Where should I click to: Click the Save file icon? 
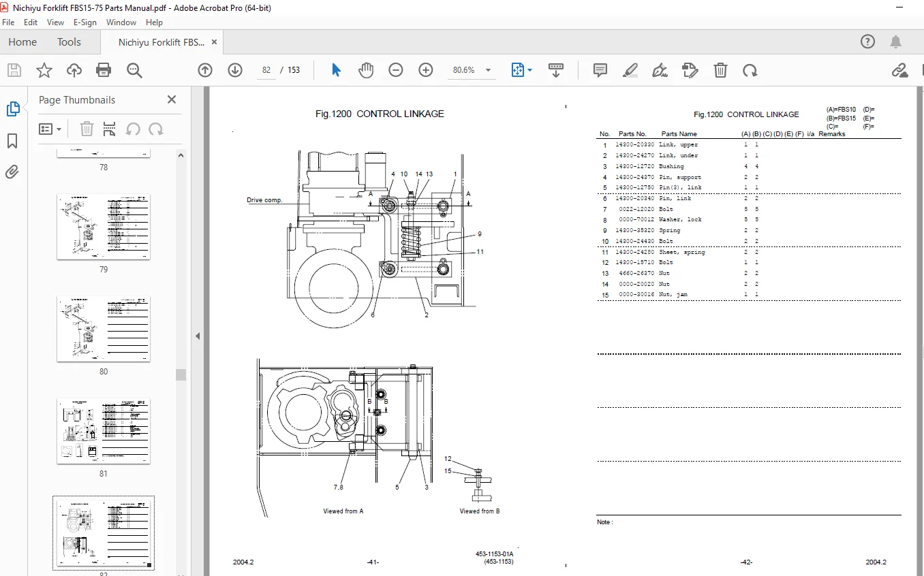pos(14,70)
